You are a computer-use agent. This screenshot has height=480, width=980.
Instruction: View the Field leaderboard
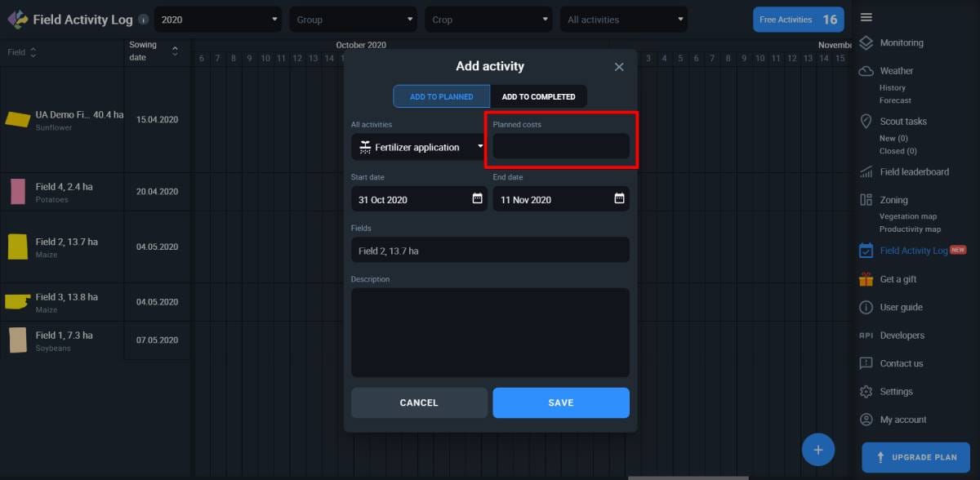click(866, 171)
